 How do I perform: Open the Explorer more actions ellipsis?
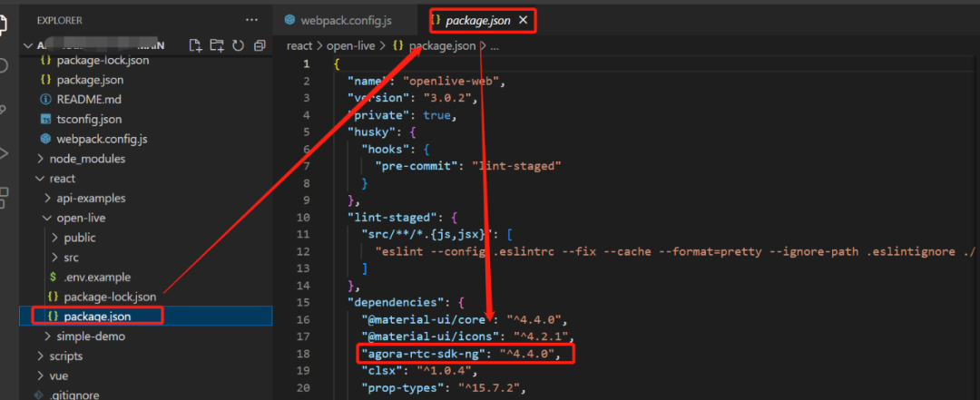(252, 20)
